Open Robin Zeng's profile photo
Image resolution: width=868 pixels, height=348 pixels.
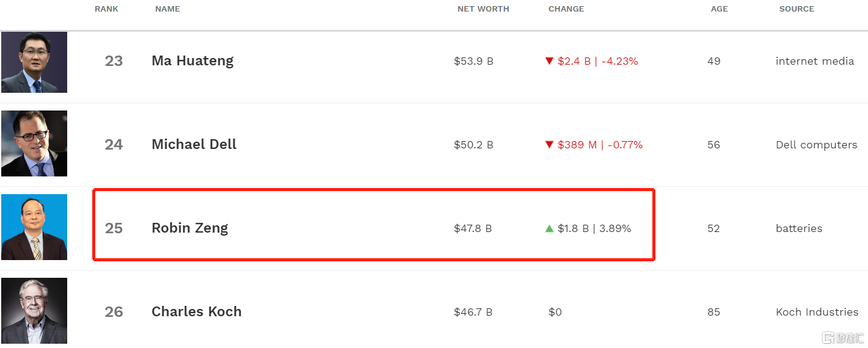[34, 227]
